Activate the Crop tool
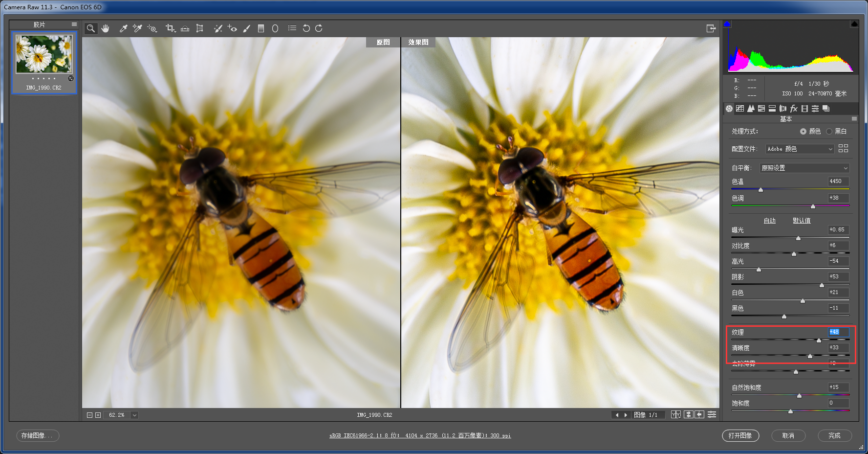Viewport: 868px width, 454px height. tap(170, 28)
